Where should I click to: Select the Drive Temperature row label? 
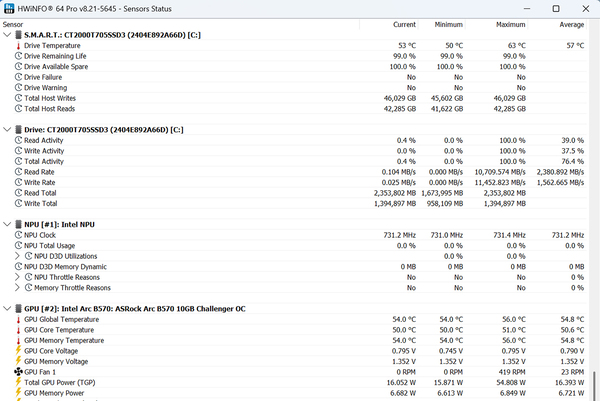(52, 46)
